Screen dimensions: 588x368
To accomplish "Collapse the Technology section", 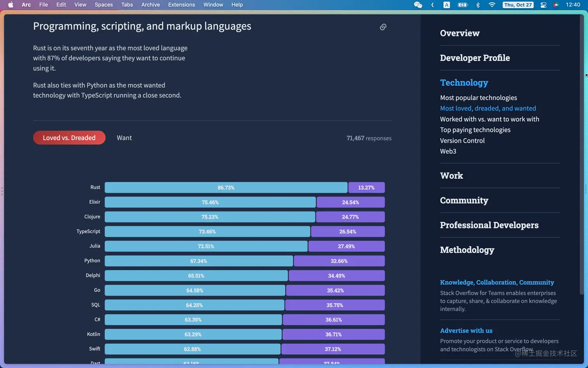I will [x=464, y=83].
